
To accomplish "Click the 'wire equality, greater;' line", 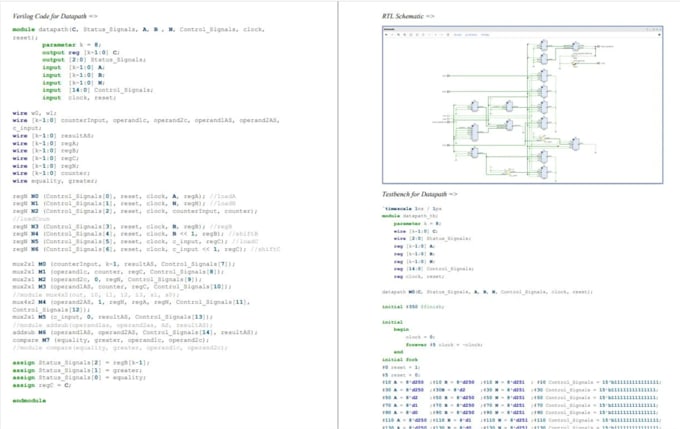I will point(55,181).
